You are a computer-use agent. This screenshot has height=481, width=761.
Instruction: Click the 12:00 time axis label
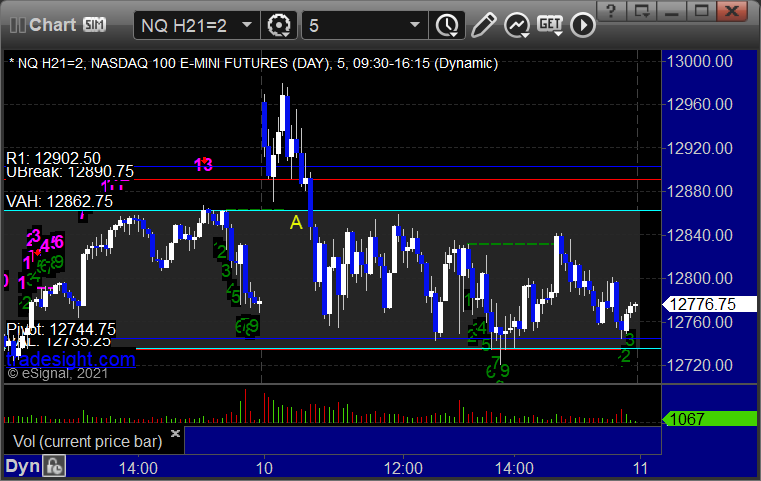(x=403, y=468)
